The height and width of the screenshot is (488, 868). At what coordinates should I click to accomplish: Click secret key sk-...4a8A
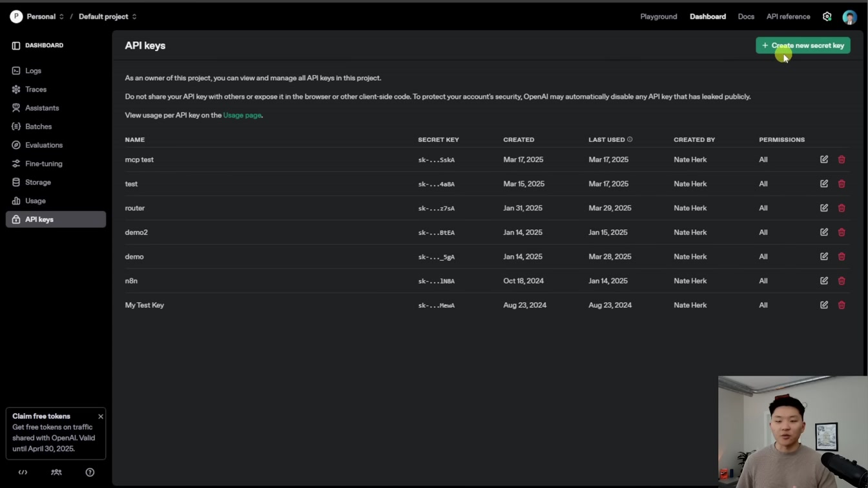click(437, 184)
